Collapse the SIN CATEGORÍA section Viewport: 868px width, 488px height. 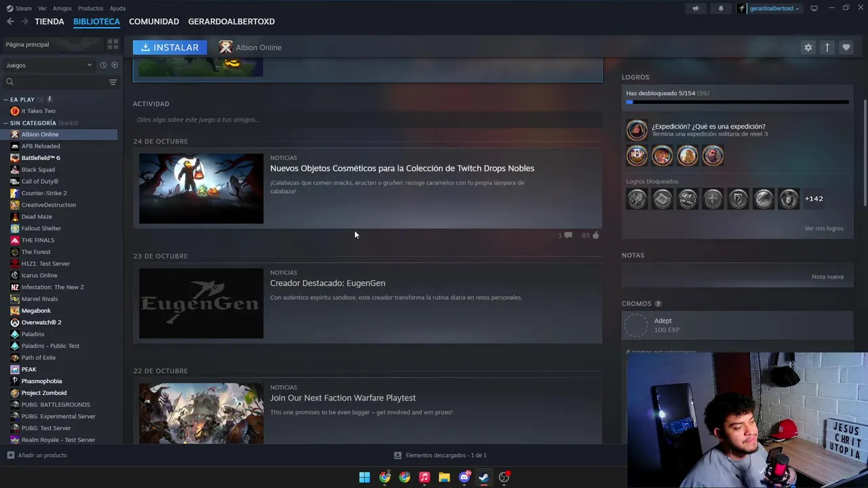[6, 123]
